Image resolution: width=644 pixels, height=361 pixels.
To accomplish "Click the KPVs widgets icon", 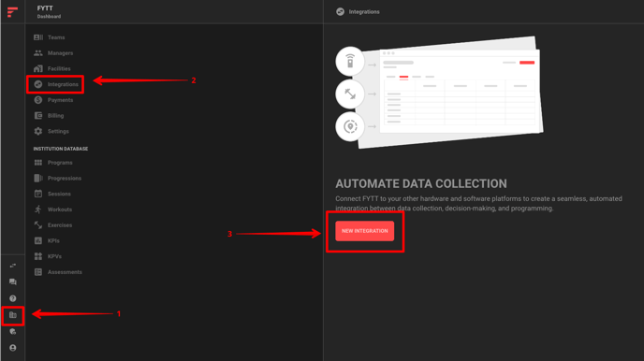I will point(38,256).
